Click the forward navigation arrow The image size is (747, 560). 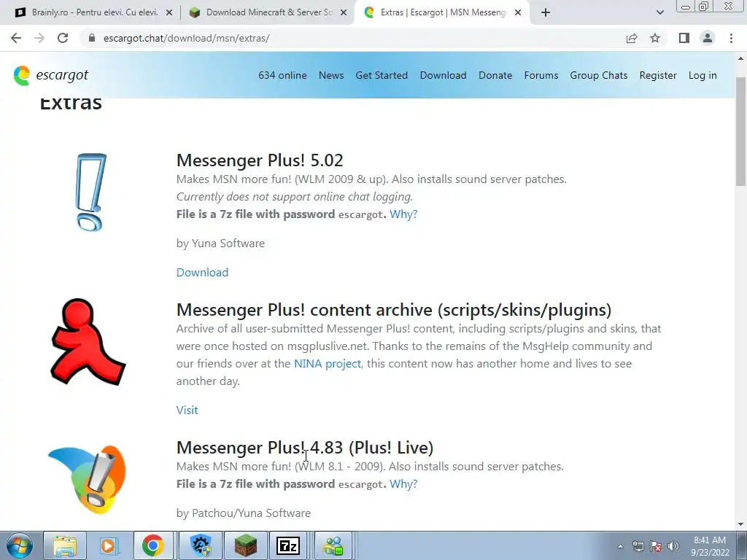click(x=39, y=38)
